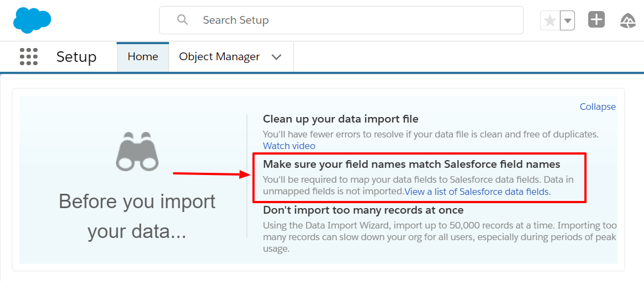Click the Trailhead mountain icon
Image resolution: width=644 pixels, height=281 pixels.
click(x=629, y=20)
